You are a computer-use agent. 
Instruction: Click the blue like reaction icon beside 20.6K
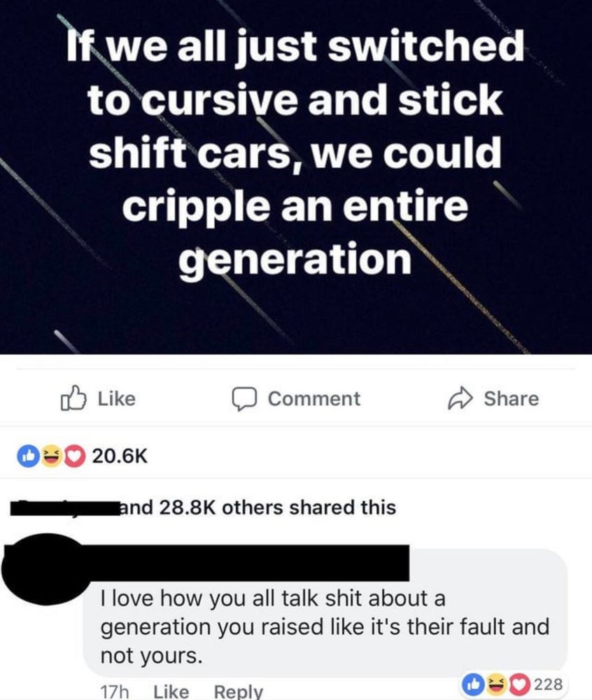28,456
